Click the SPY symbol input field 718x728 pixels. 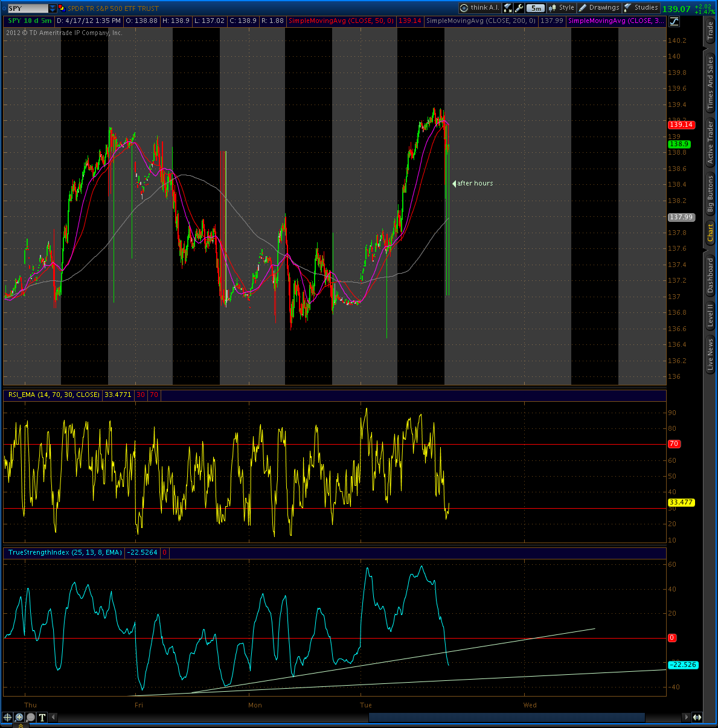click(x=28, y=8)
